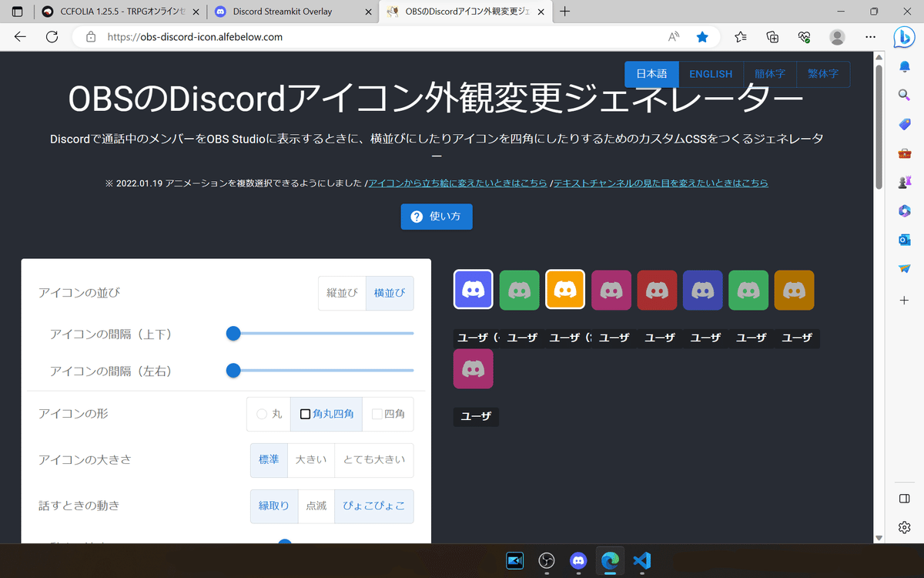Open アイコンから立ち絵に変えたいときはこちら link
The image size is (924, 578).
[458, 183]
